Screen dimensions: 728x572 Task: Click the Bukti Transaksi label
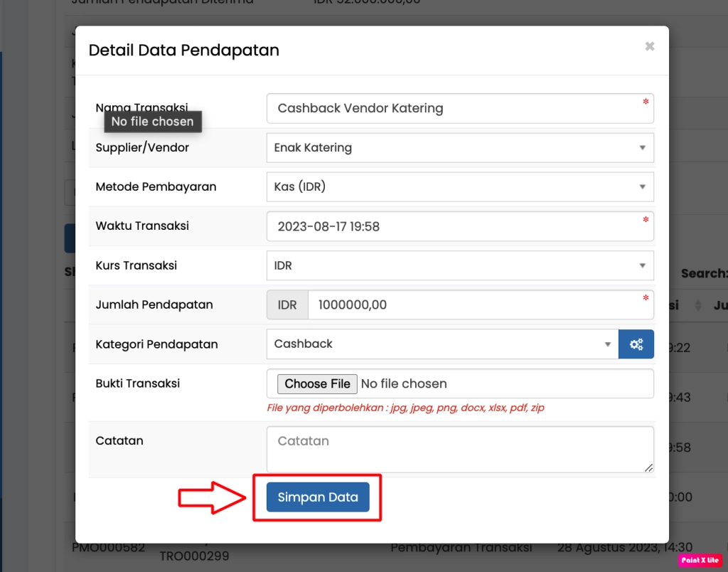tap(139, 383)
